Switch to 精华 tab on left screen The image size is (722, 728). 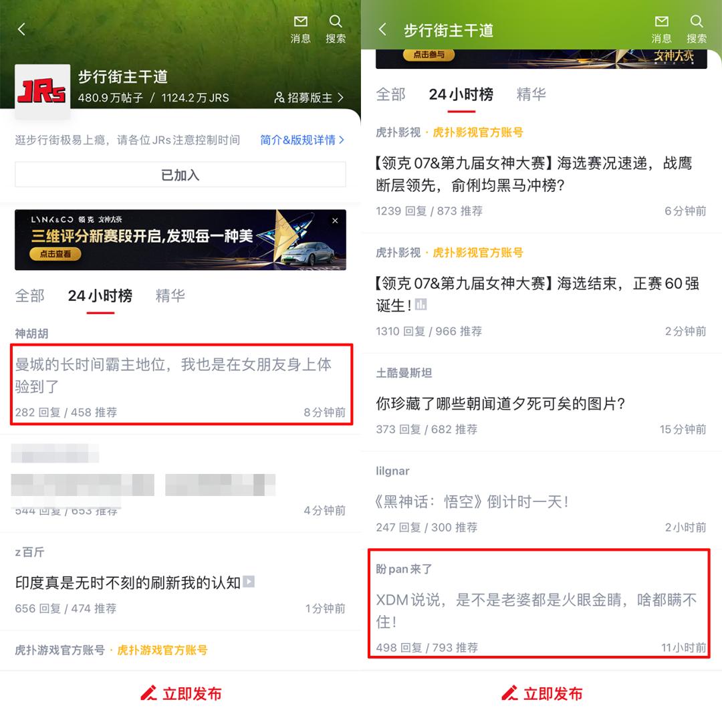click(170, 295)
